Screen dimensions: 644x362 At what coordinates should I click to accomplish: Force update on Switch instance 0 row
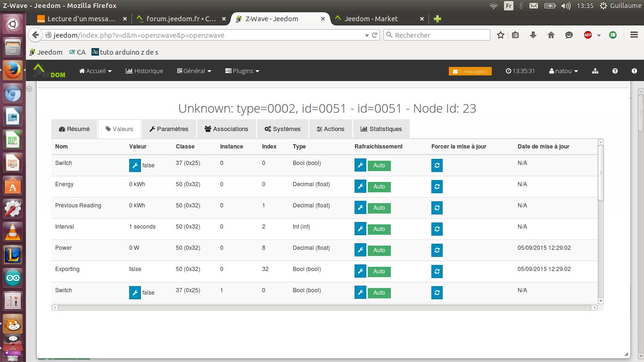coord(437,165)
